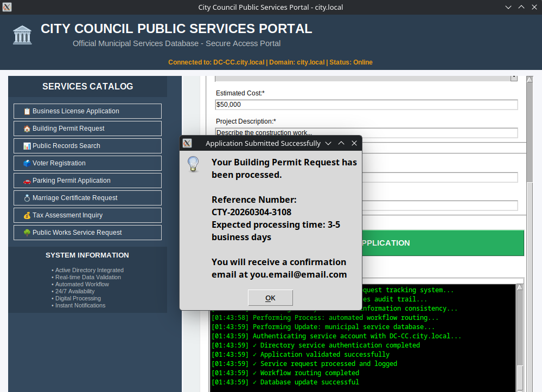This screenshot has width=542, height=392.
Task: Click the log console scrollbar up arrow
Action: 520,287
